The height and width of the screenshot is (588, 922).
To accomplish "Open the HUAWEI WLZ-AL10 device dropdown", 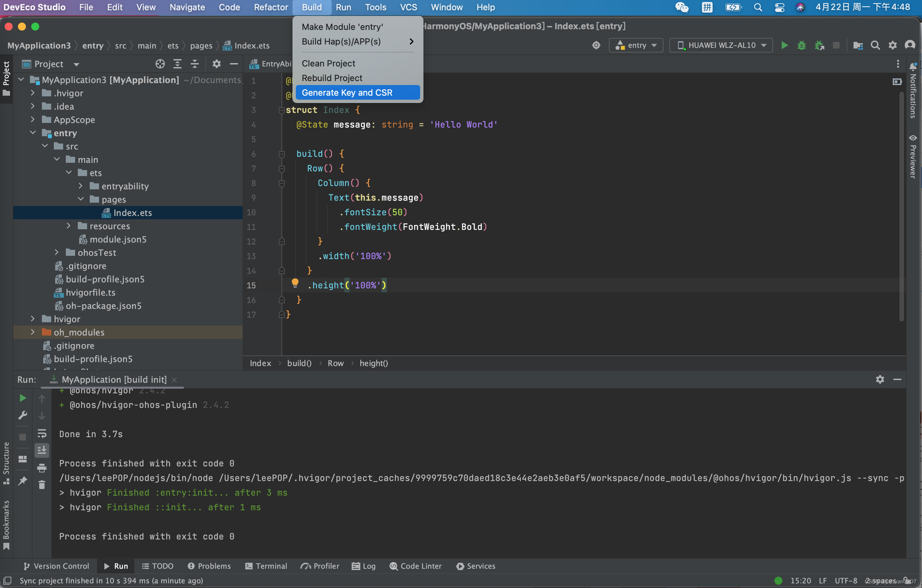I will (721, 45).
